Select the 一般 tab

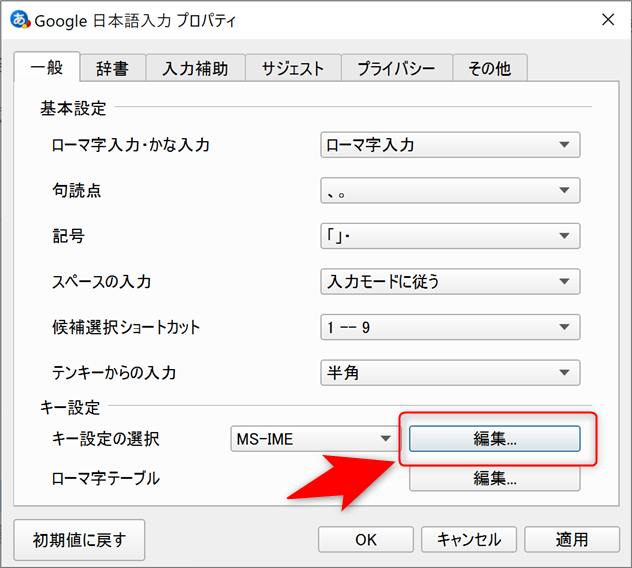(46, 67)
